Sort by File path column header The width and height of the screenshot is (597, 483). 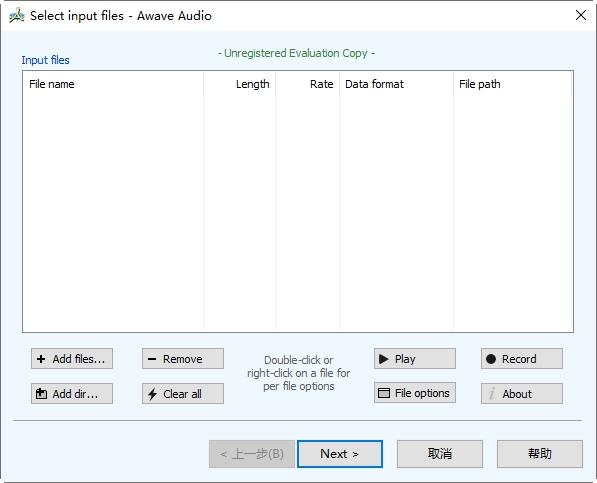click(x=513, y=84)
